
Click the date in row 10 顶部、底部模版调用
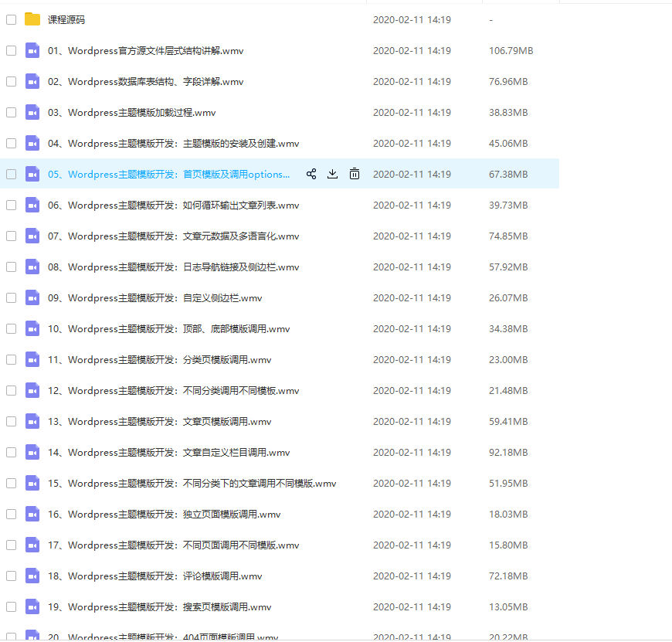[x=412, y=328]
